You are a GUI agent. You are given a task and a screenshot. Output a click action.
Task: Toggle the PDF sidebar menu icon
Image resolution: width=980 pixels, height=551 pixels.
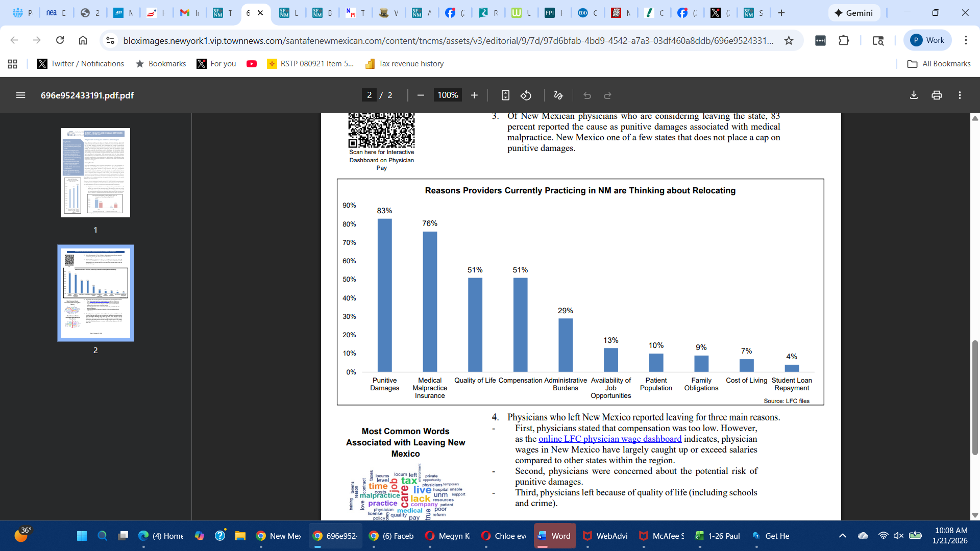click(x=20, y=95)
